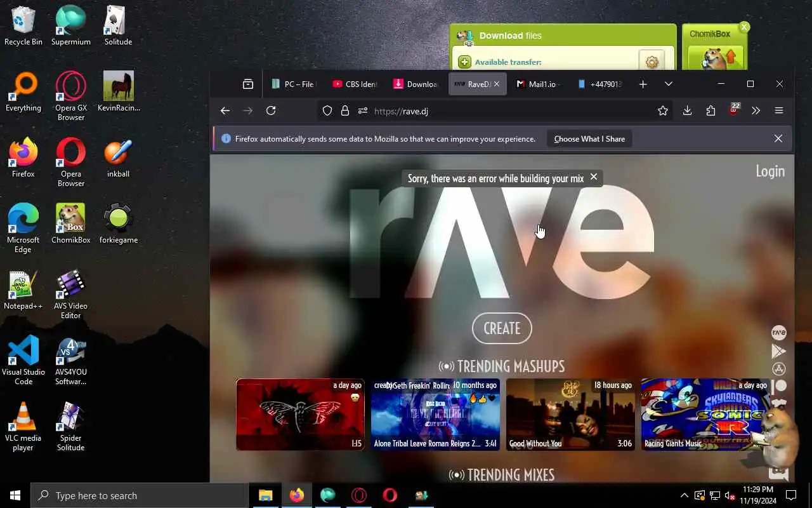This screenshot has height=508, width=812.
Task: List all tabs dropdown arrow
Action: coord(668,84)
